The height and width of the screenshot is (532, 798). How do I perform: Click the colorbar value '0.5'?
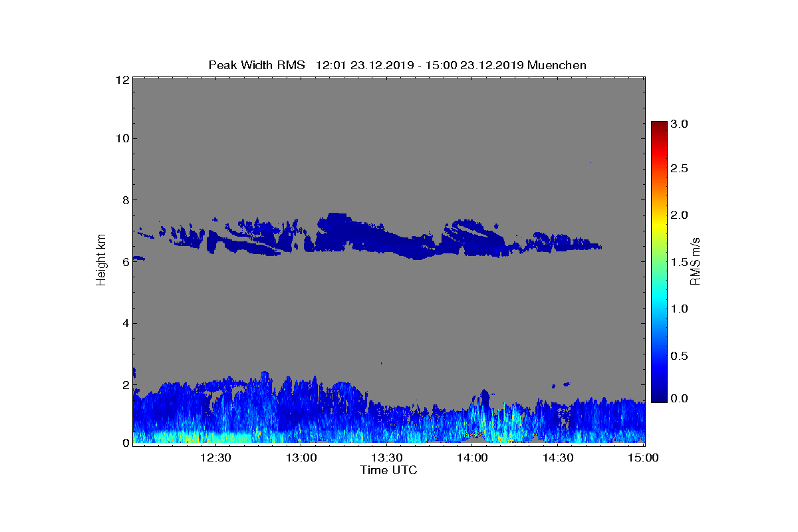coord(678,356)
